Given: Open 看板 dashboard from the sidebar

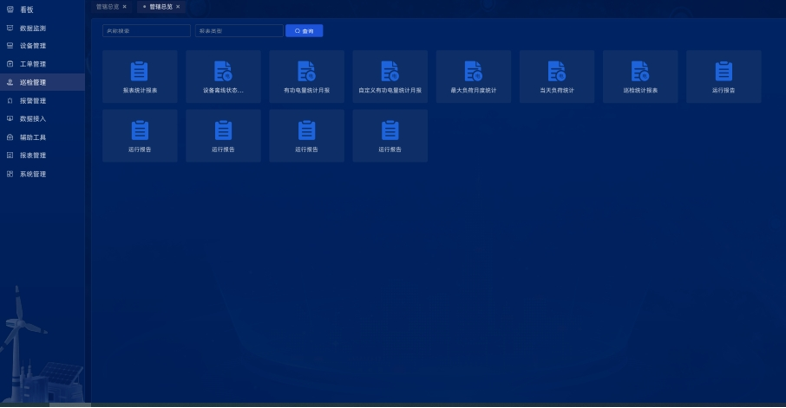Looking at the screenshot, I should pos(27,9).
